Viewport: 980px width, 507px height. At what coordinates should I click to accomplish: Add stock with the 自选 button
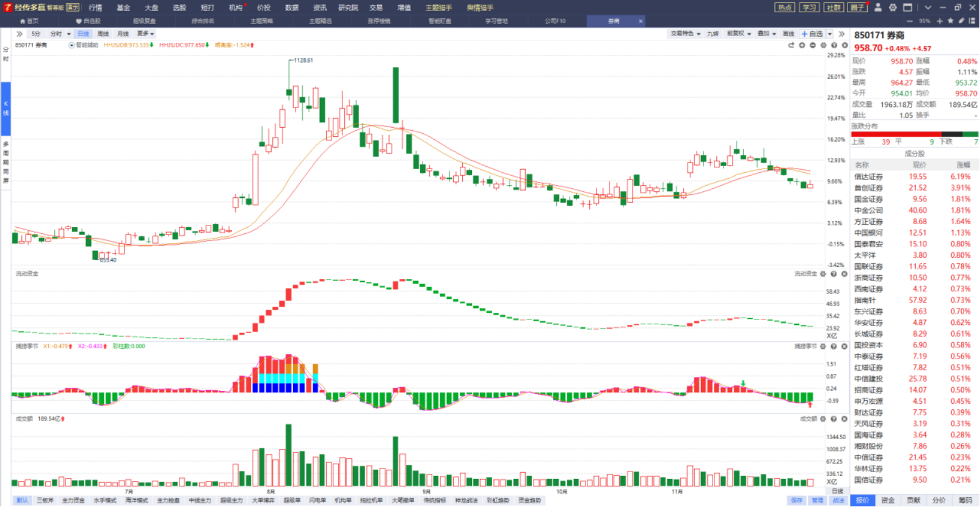pyautogui.click(x=813, y=34)
